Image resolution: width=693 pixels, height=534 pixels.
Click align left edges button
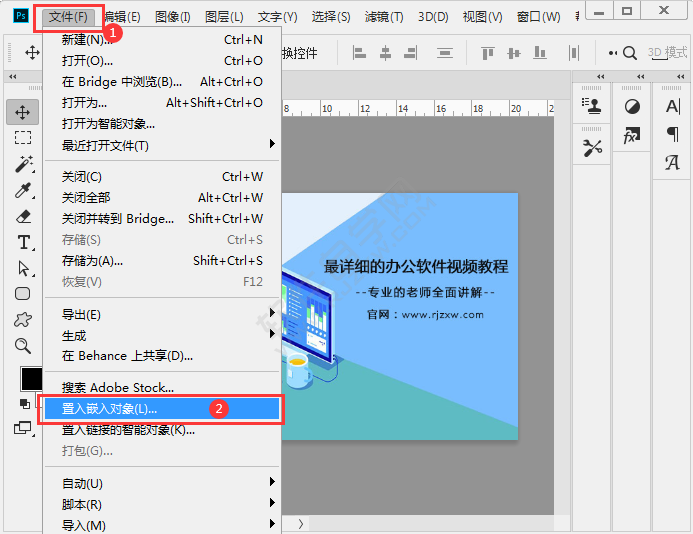358,53
